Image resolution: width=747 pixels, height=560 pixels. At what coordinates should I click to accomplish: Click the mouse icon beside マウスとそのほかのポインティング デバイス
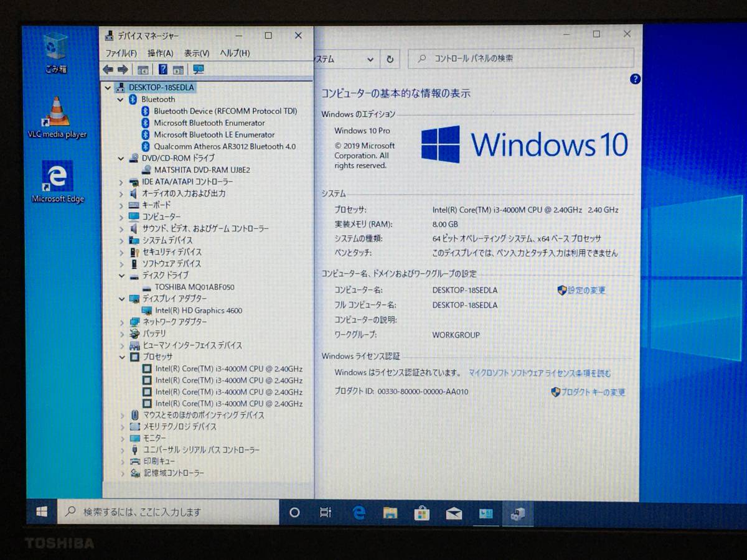click(x=134, y=415)
